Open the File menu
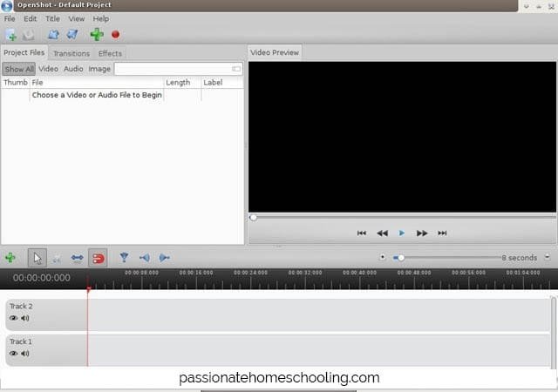The height and width of the screenshot is (392, 558). [x=10, y=18]
